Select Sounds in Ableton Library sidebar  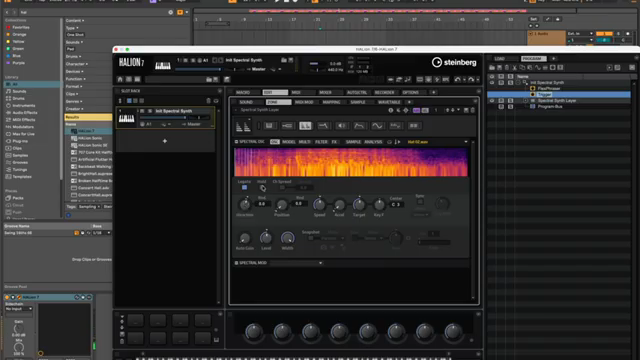(19, 91)
